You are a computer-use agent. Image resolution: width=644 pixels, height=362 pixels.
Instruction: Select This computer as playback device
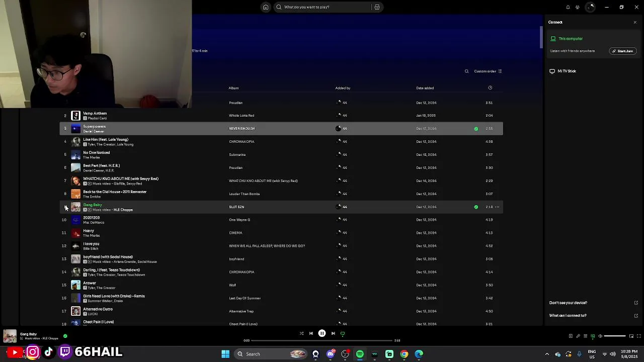(567, 39)
